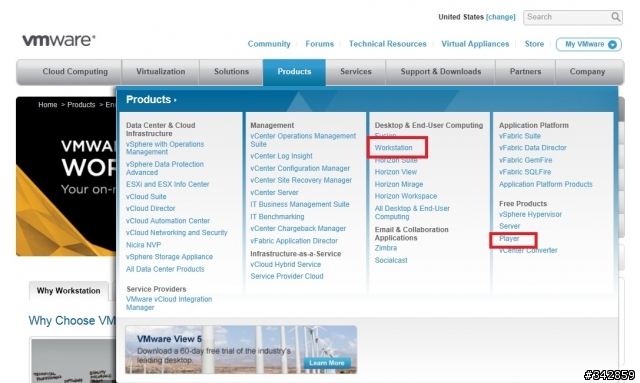Open vCloud Director link
This screenshot has height=383, width=640.
(x=151, y=208)
